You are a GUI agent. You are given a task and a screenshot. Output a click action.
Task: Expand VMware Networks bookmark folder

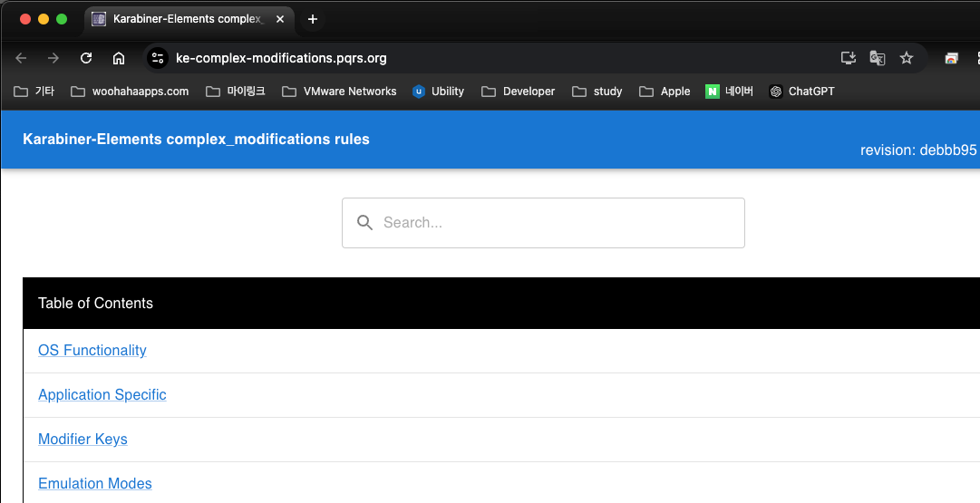(x=339, y=92)
